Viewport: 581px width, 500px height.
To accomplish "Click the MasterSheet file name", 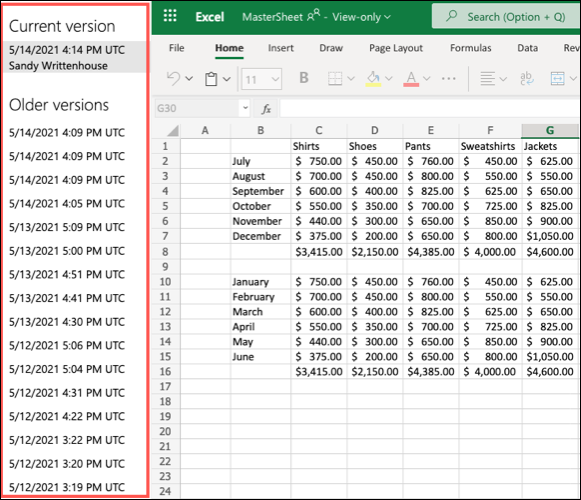I will (272, 17).
